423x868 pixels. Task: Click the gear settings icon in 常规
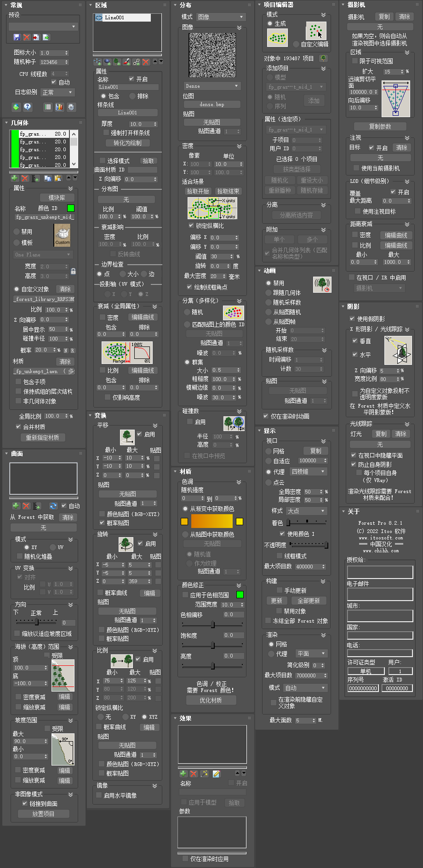[71, 107]
